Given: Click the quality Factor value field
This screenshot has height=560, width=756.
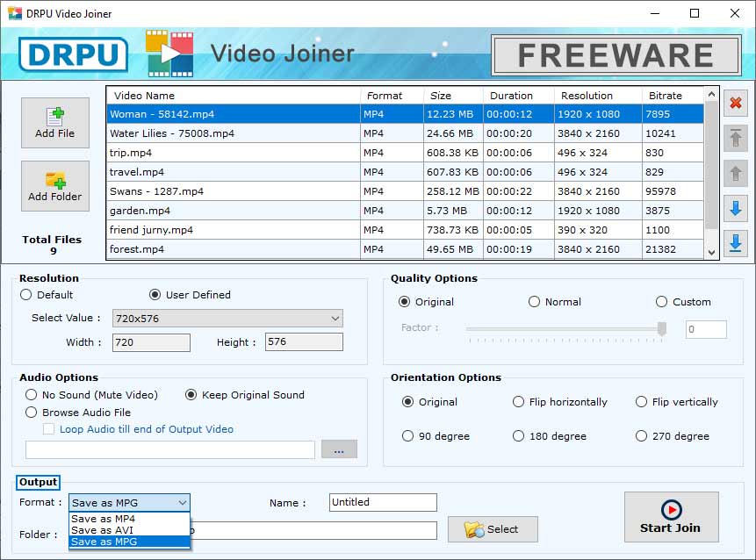Looking at the screenshot, I should (706, 330).
